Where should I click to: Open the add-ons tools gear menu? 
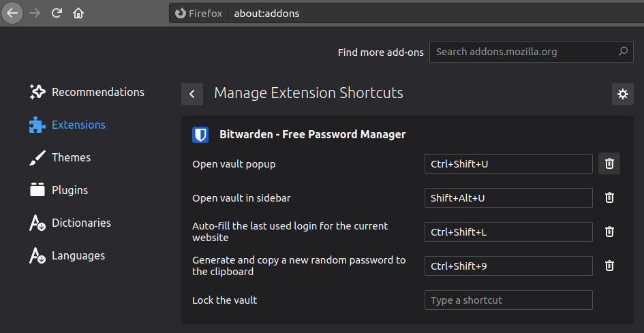(x=623, y=94)
